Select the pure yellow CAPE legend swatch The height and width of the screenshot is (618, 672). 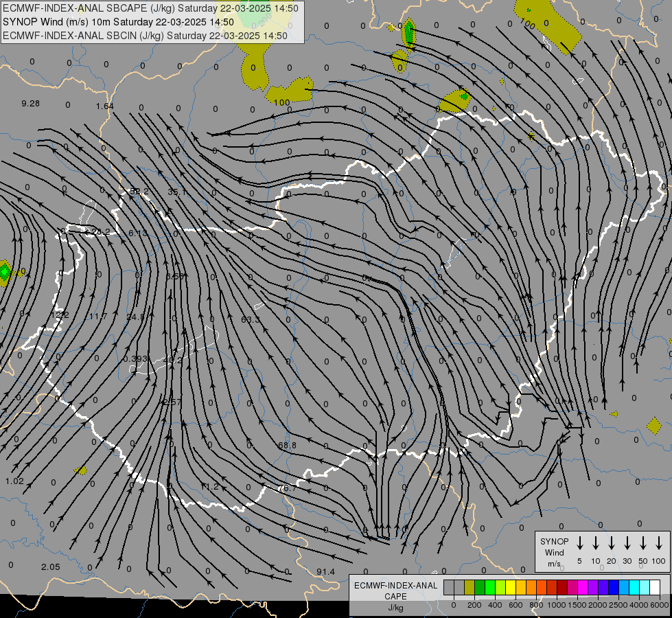[511, 588]
